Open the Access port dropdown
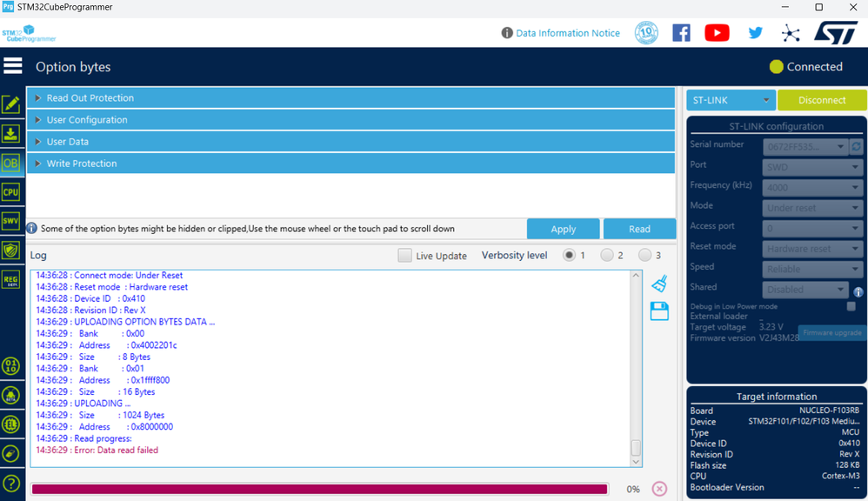The image size is (868, 501). click(812, 228)
